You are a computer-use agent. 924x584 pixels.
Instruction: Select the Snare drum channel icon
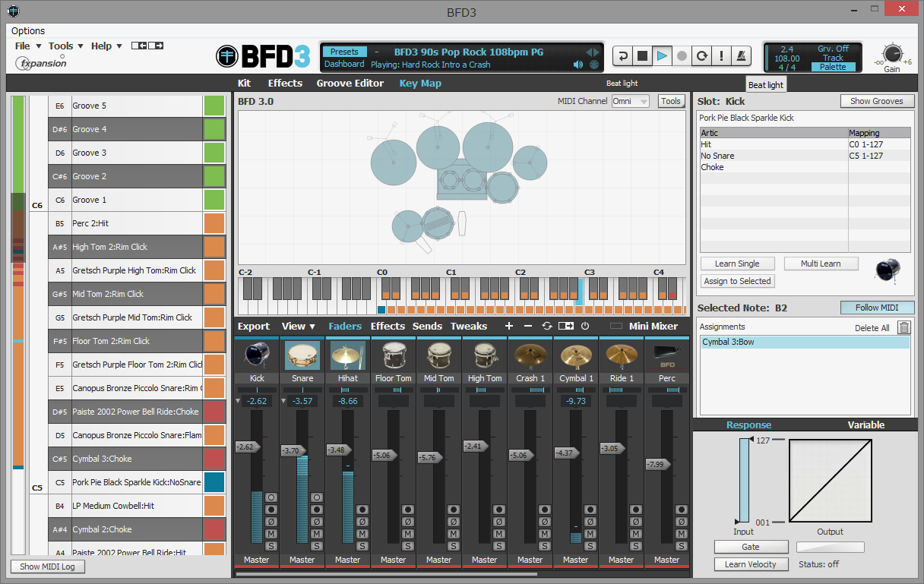tap(302, 355)
